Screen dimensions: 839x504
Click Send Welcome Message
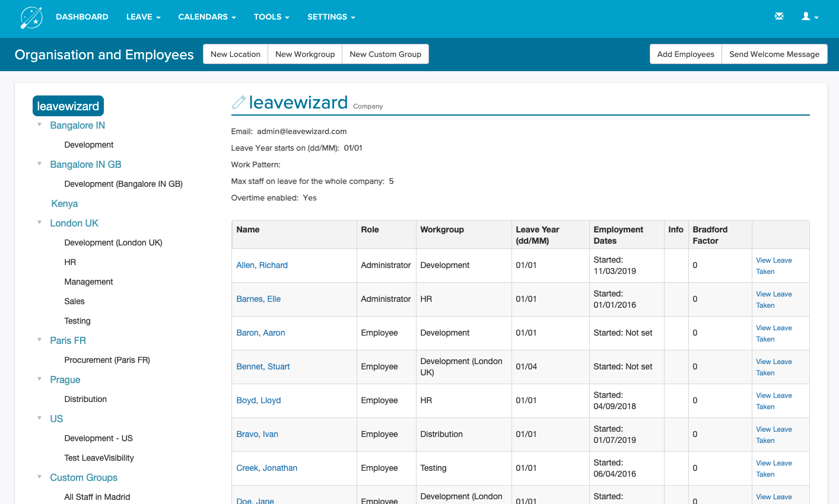pyautogui.click(x=774, y=54)
